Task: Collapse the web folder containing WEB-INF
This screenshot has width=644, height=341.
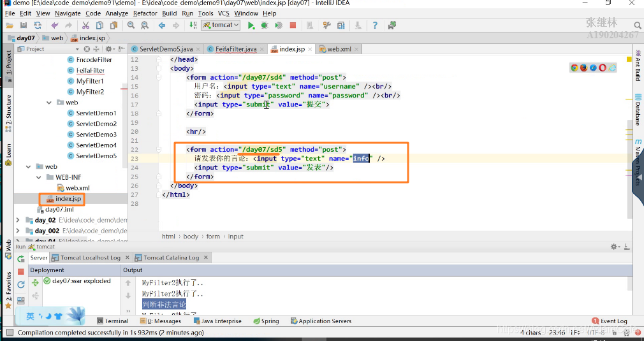Action: pos(28,166)
